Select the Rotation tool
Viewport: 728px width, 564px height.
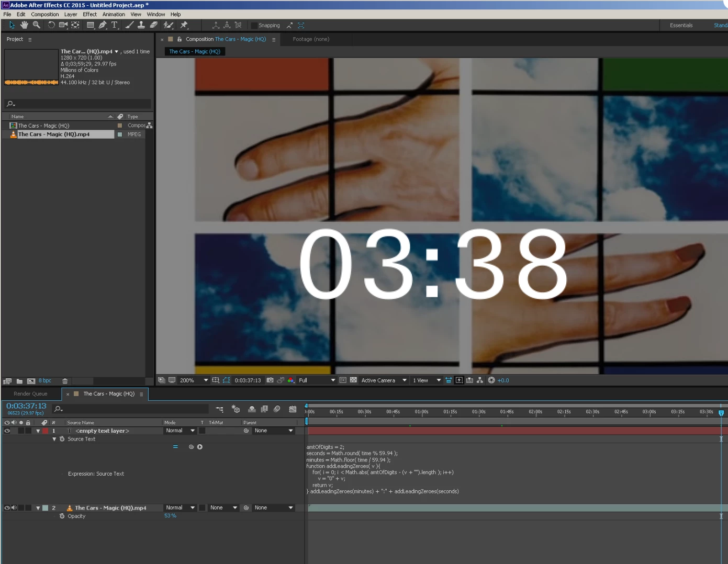point(51,25)
